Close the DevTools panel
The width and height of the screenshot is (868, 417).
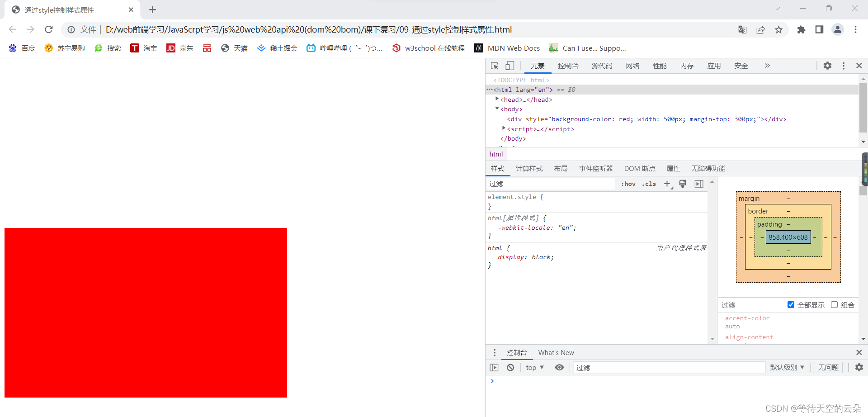[859, 66]
